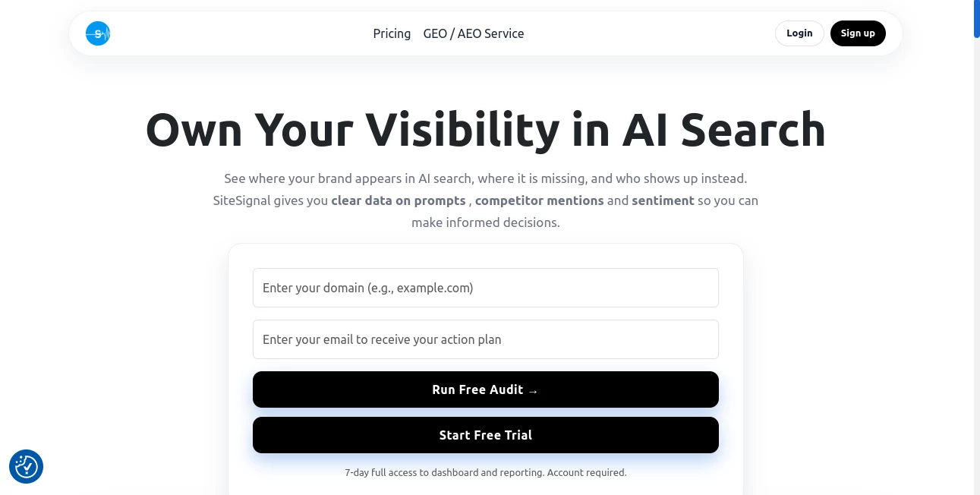980x495 pixels.
Task: Open the Pricing page
Action: [x=392, y=33]
